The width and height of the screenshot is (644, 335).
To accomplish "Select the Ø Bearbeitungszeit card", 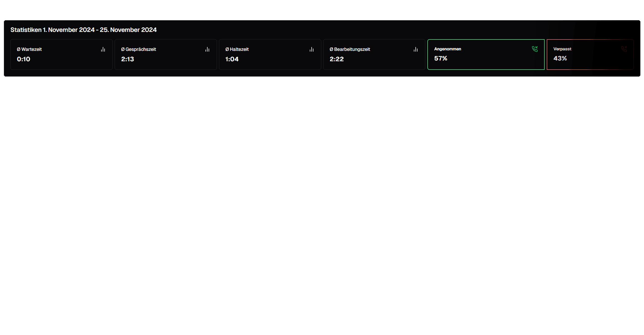I will (x=374, y=54).
